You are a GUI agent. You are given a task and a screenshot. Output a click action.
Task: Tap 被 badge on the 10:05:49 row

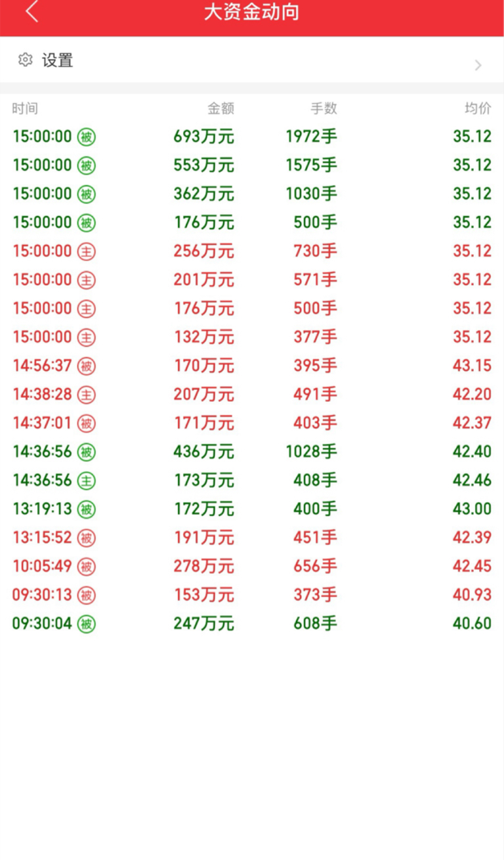tap(87, 567)
